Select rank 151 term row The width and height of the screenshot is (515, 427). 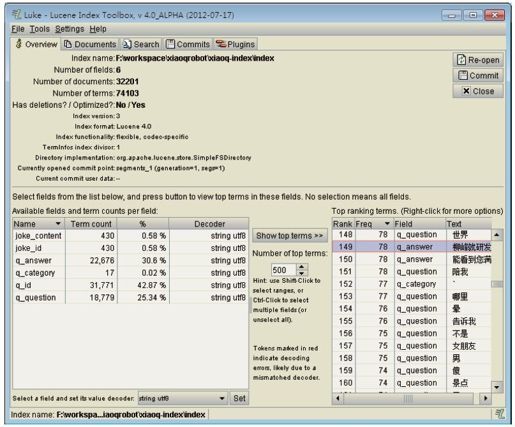pos(412,271)
